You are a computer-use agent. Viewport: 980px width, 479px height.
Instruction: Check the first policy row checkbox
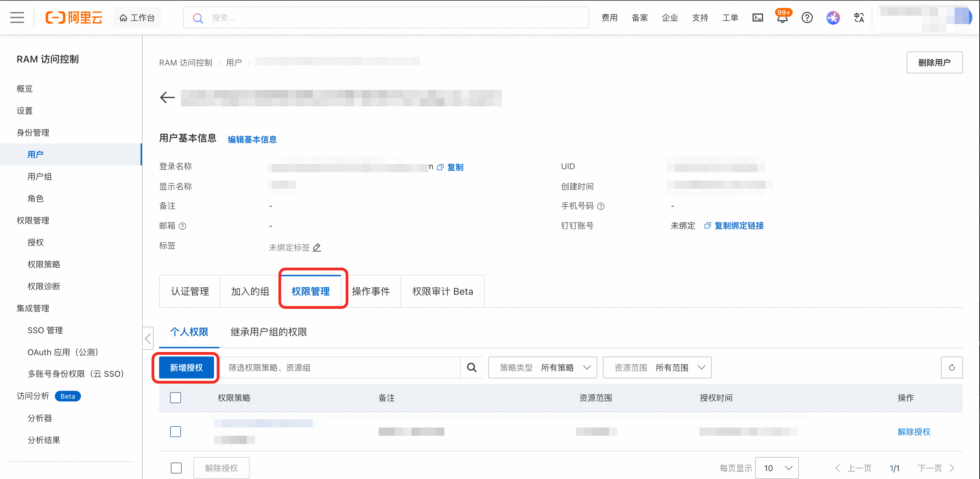click(x=175, y=431)
